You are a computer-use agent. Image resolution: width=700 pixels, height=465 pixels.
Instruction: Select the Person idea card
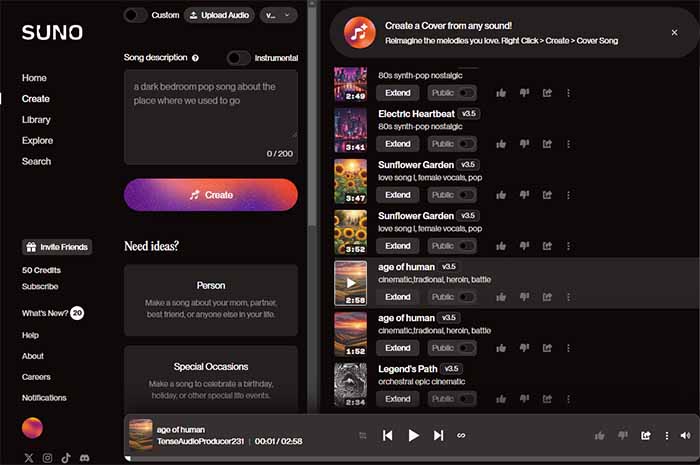point(211,300)
